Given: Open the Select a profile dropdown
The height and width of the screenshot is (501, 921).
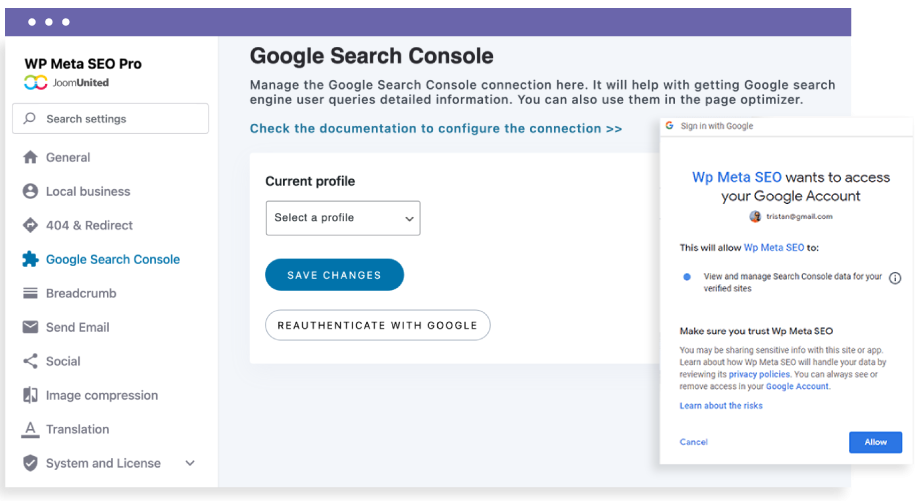Looking at the screenshot, I should [x=343, y=218].
